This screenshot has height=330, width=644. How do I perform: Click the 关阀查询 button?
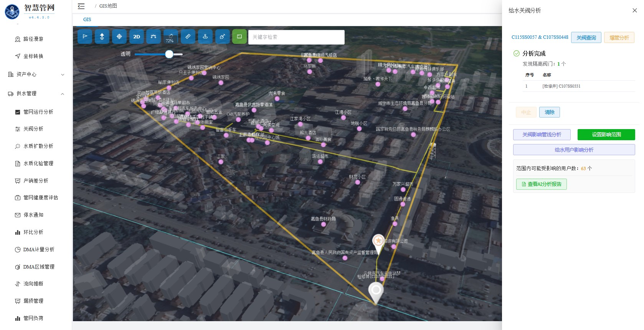point(586,38)
